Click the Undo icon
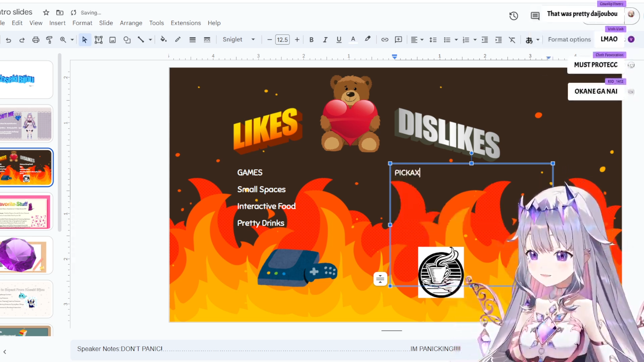The width and height of the screenshot is (644, 362). 8,40
